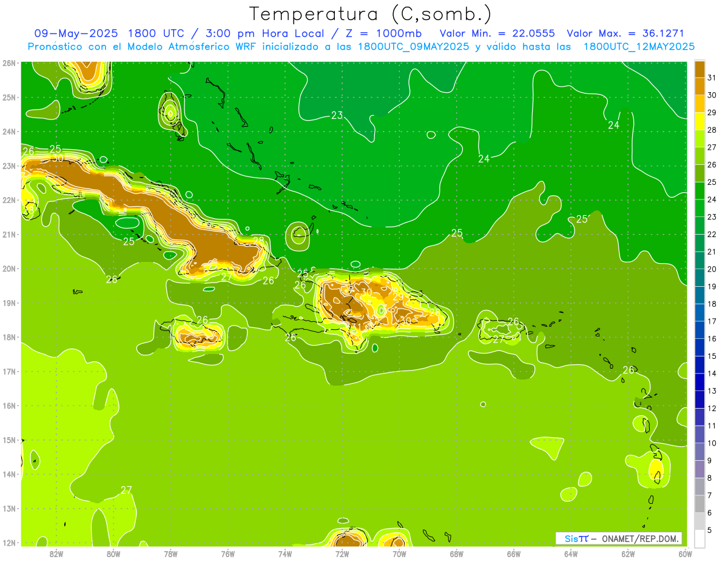Click the 24N latitude axis label
Viewport: 728px width, 562px height.
[x=9, y=131]
